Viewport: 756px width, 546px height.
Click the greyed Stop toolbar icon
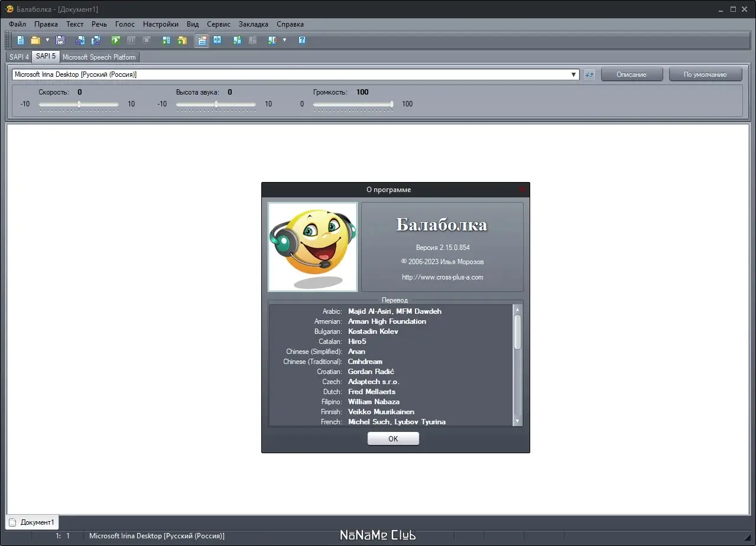(147, 40)
